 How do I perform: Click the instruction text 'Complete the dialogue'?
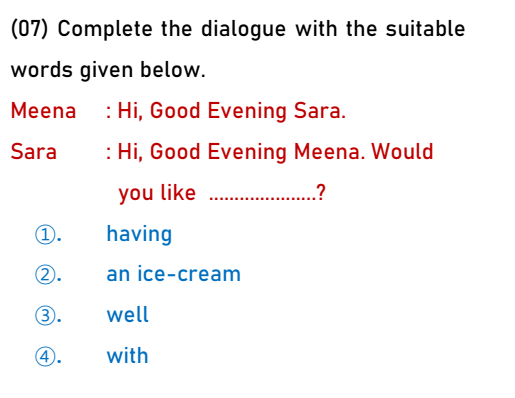[172, 29]
